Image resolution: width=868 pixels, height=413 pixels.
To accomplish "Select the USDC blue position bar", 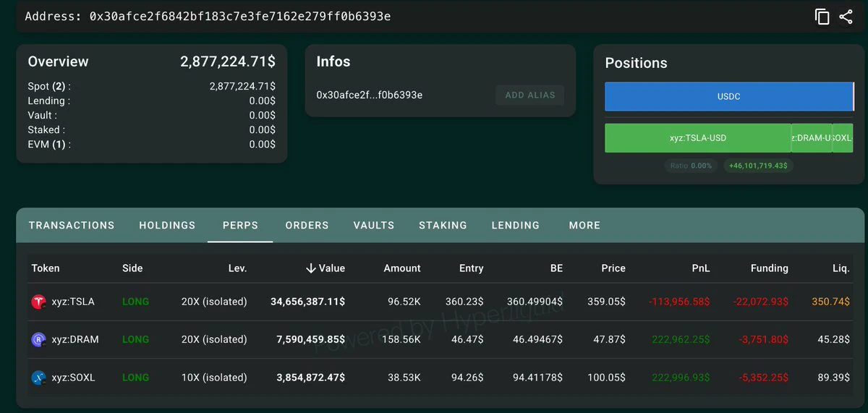I will pos(729,96).
